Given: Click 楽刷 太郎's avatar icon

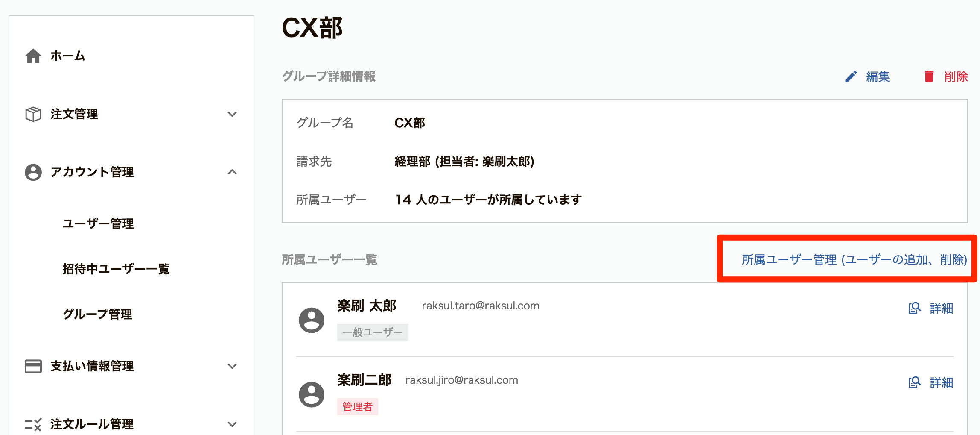Looking at the screenshot, I should coord(312,320).
